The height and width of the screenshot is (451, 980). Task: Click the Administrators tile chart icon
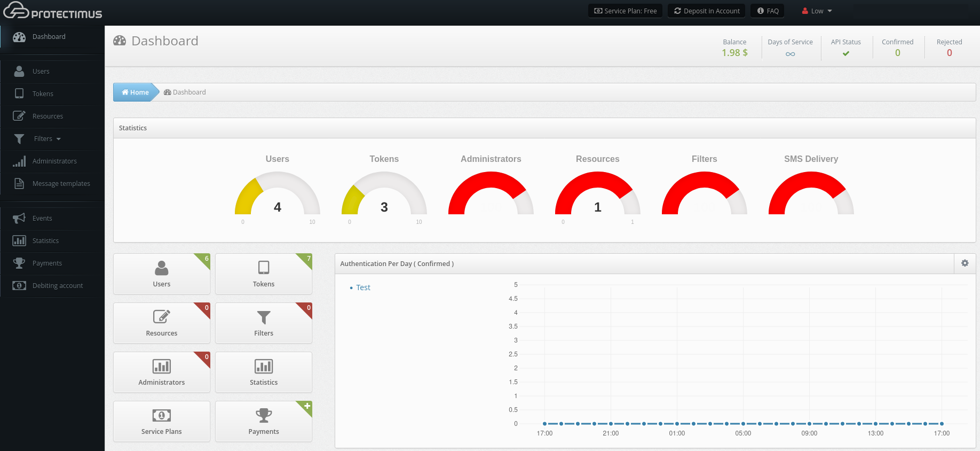[x=161, y=366]
